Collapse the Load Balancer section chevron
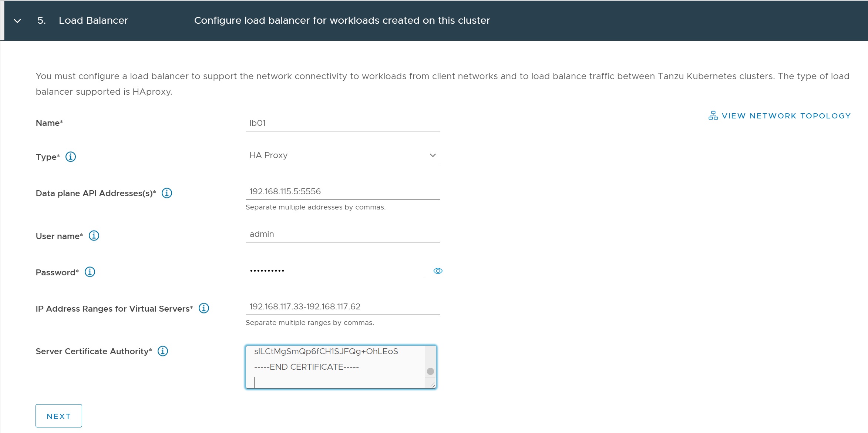The image size is (868, 433). 17,21
